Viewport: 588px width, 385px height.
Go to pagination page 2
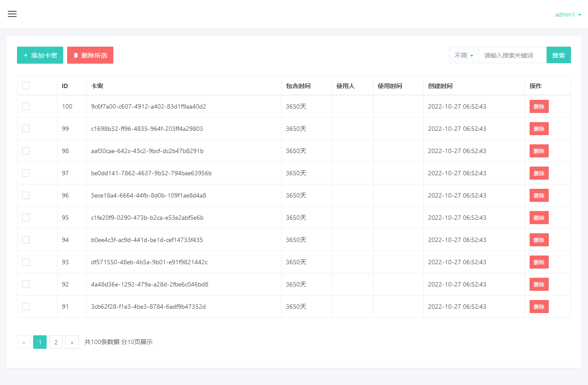click(56, 342)
